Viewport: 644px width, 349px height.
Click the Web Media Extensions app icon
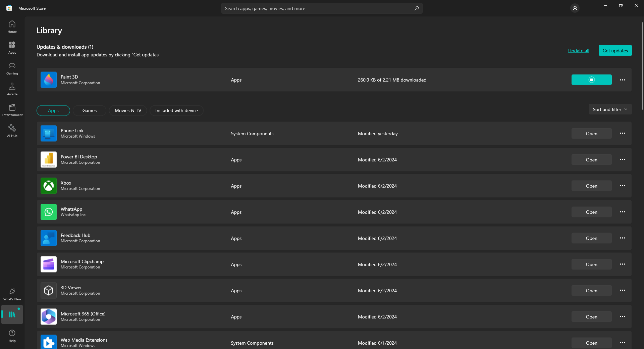pos(49,342)
